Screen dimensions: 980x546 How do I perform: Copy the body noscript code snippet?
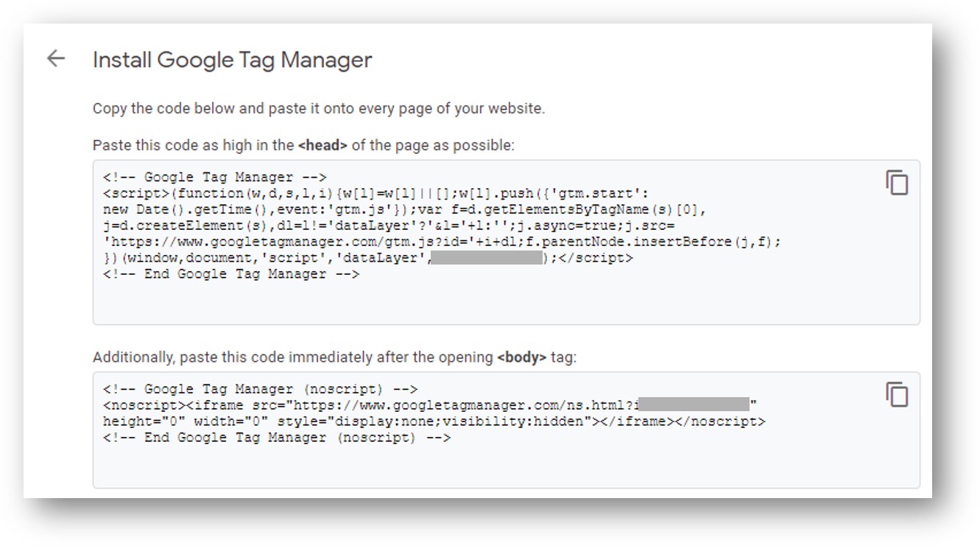(897, 394)
